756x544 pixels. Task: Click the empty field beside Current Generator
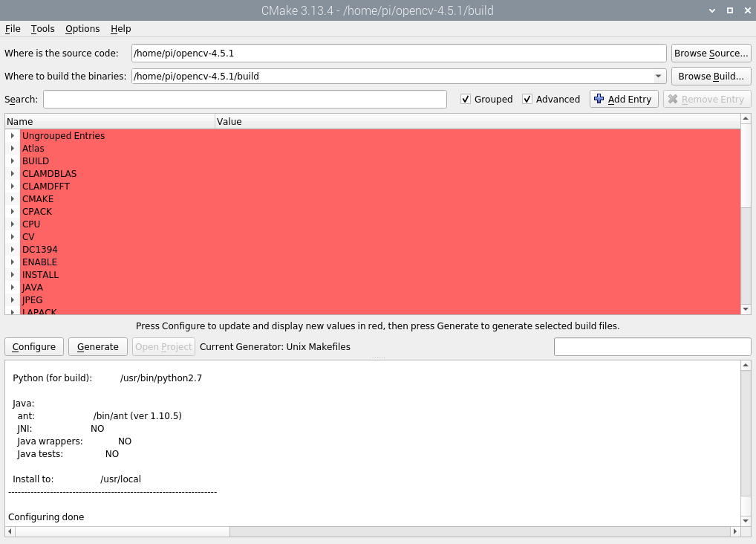(x=652, y=346)
